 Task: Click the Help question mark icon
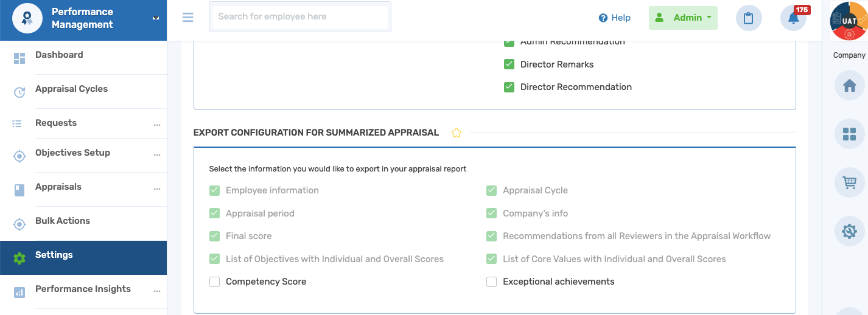coord(603,18)
